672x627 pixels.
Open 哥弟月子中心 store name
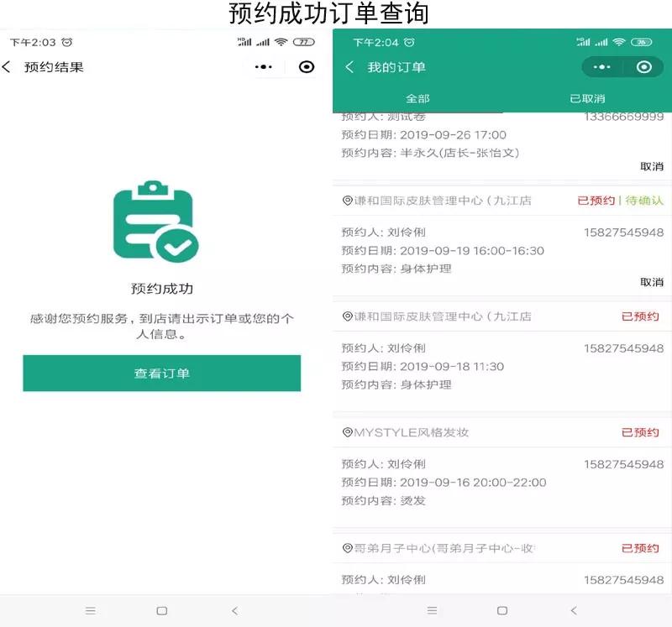(444, 548)
